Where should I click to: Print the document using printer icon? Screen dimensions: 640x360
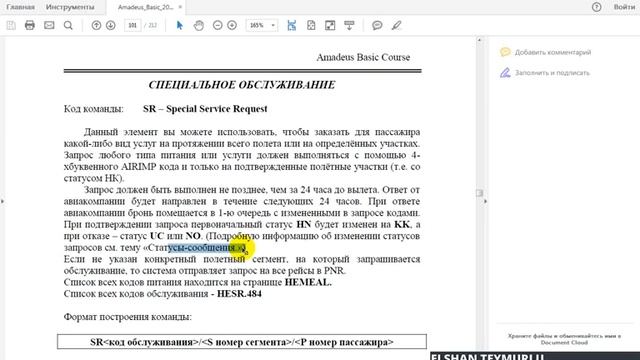click(30, 25)
